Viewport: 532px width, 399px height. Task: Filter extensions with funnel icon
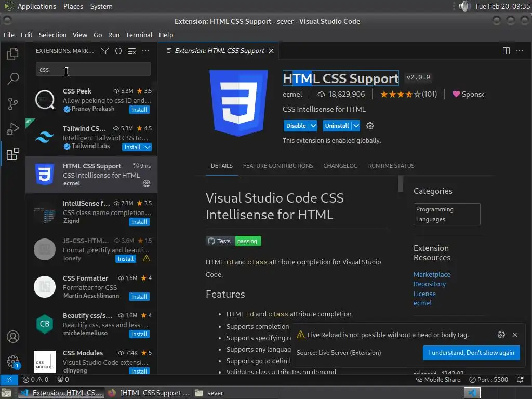[105, 51]
